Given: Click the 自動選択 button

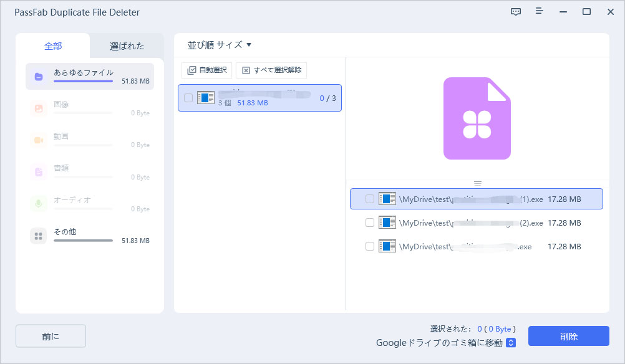Looking at the screenshot, I should pyautogui.click(x=207, y=70).
